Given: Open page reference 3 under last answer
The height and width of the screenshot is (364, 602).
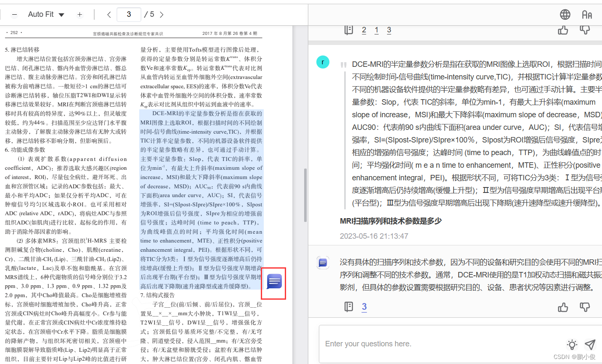Looking at the screenshot, I should [x=364, y=307].
